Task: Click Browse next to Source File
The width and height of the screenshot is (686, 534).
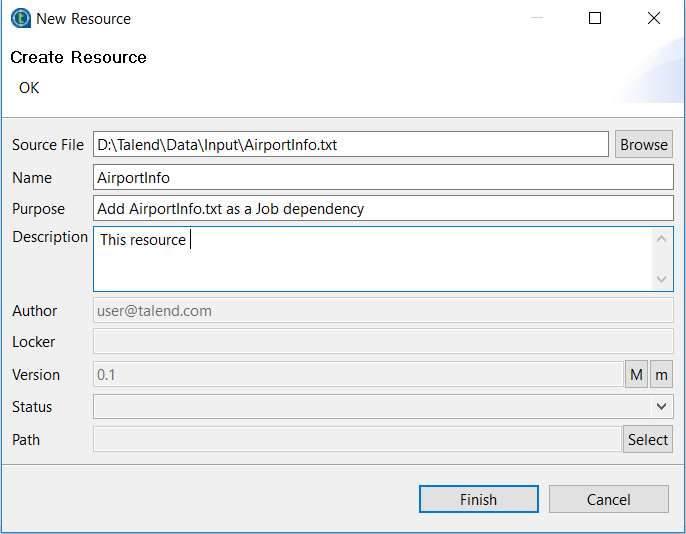Action: click(x=643, y=144)
